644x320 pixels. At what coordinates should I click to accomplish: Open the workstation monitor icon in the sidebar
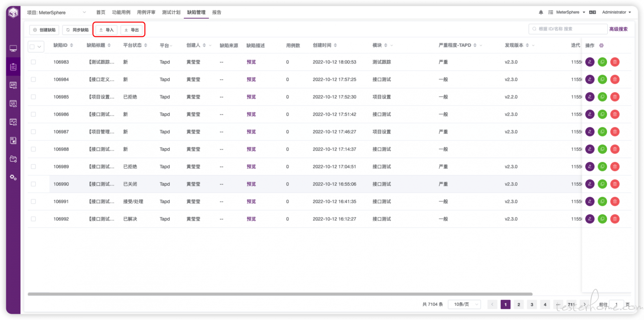[x=13, y=49]
